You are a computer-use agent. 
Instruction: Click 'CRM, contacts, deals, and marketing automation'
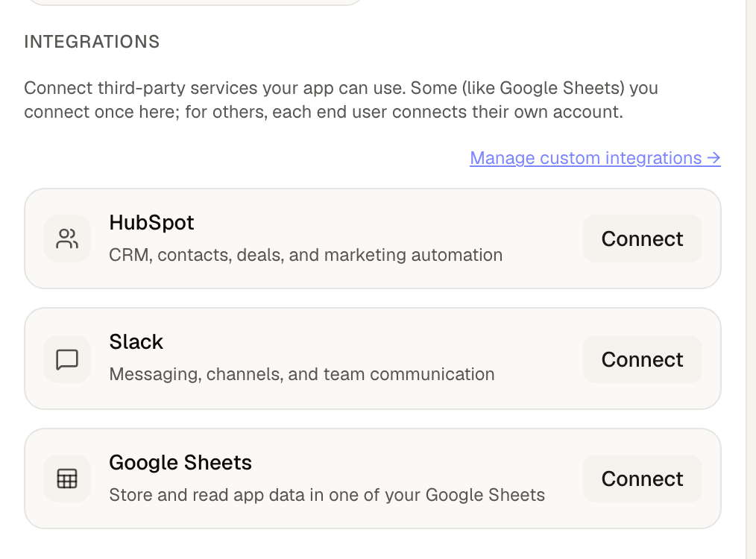click(x=306, y=255)
